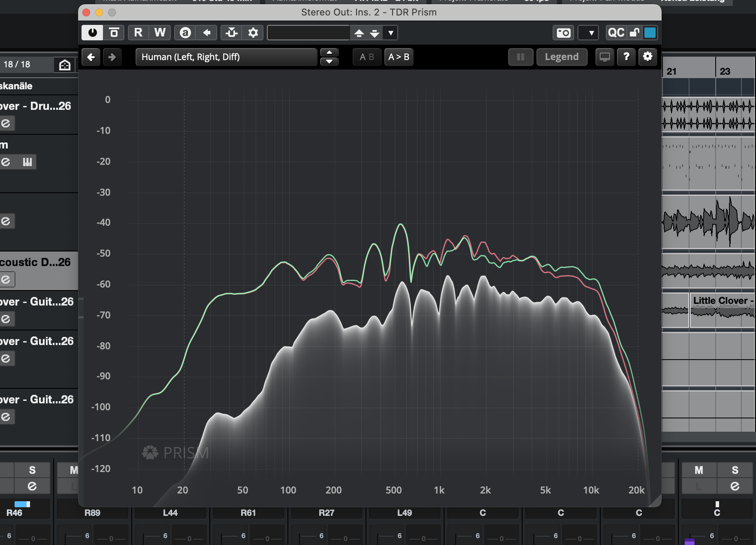Open the QC quick controls button
The height and width of the screenshot is (545, 756).
click(x=616, y=33)
